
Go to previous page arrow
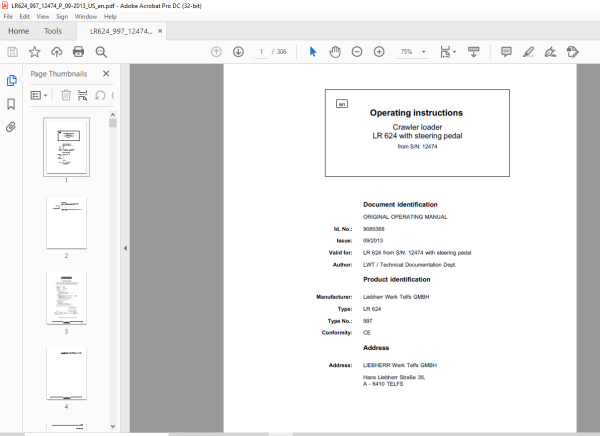pos(216,52)
